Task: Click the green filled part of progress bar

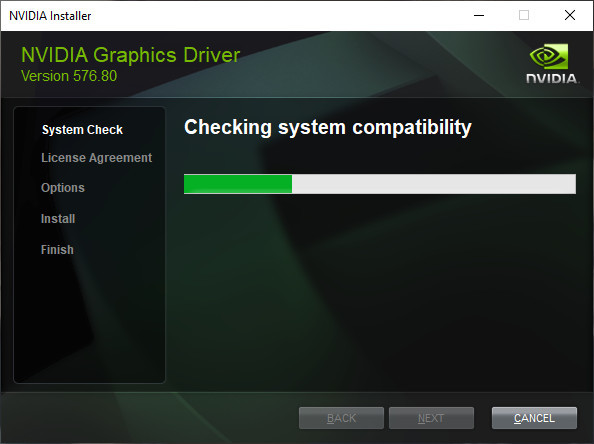Action: 238,184
